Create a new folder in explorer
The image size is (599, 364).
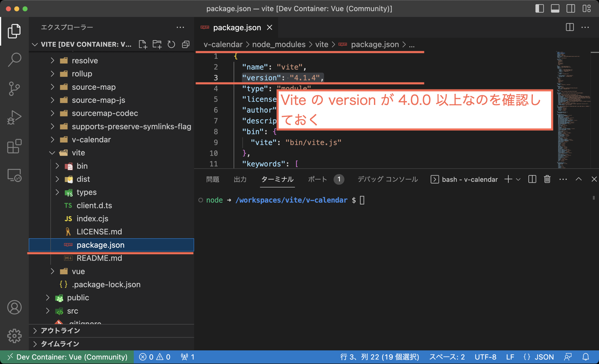pos(157,45)
